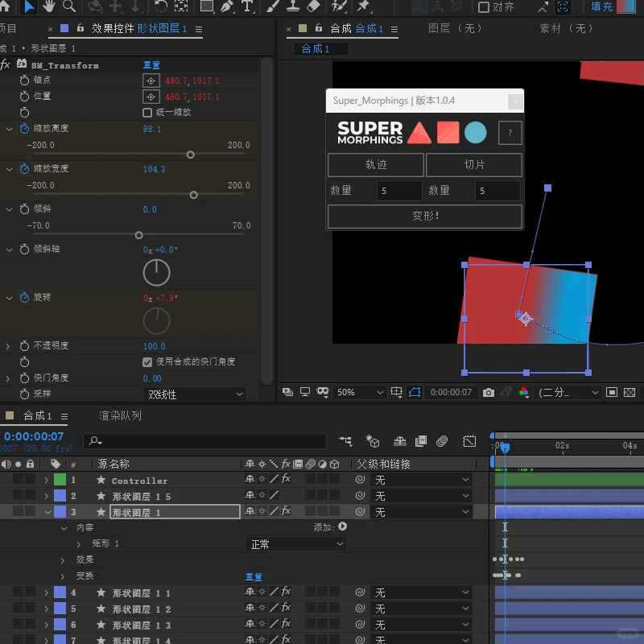Switch to the 渲染队列 render queue tab
This screenshot has width=644, height=644.
tap(120, 415)
